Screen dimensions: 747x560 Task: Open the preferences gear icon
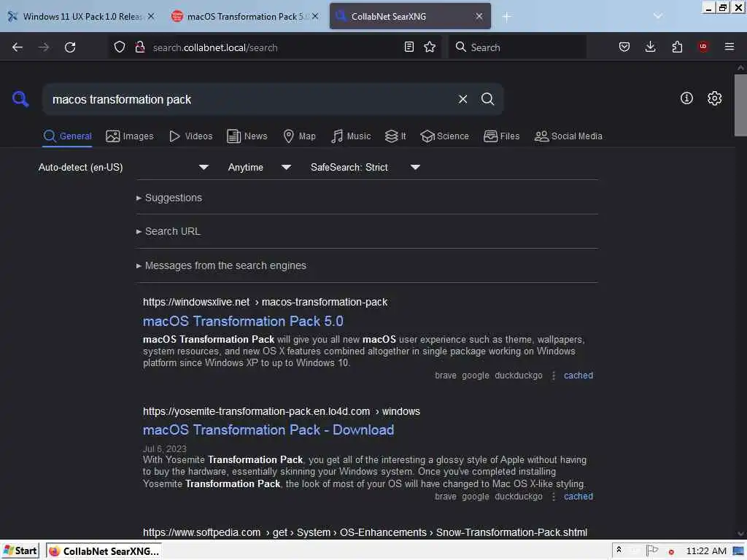click(x=715, y=98)
